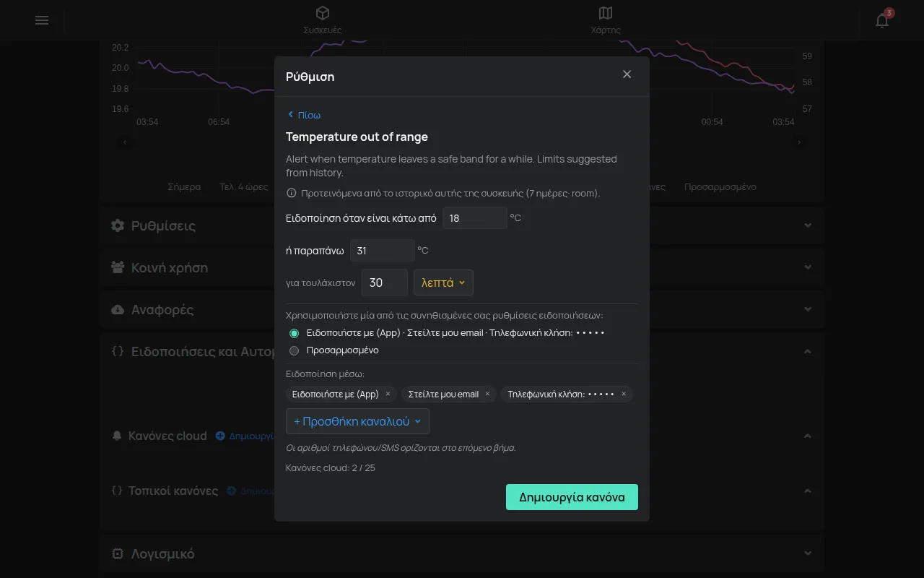Collapse the Κανόνες cloud chevron
Image resolution: width=924 pixels, height=578 pixels.
tap(808, 436)
